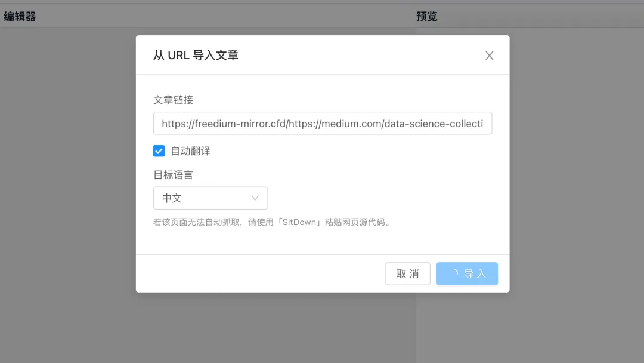This screenshot has width=644, height=363.
Task: Click the 取消 button
Action: pos(407,274)
